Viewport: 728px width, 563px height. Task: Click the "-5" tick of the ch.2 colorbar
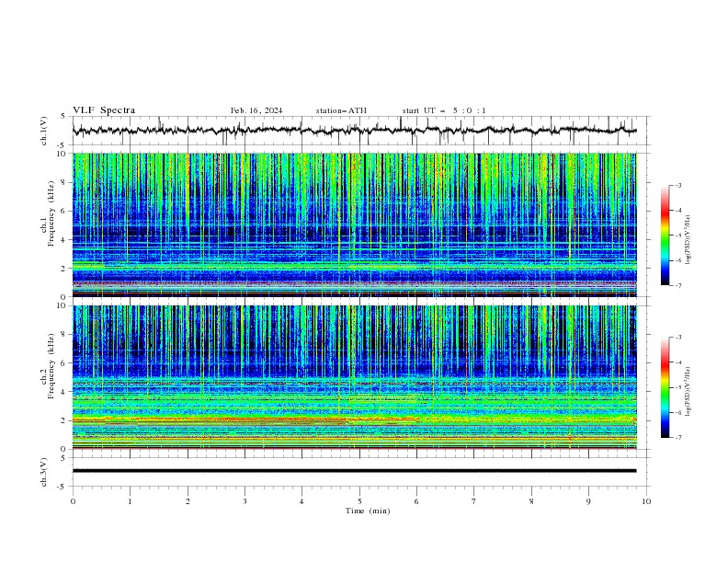677,387
